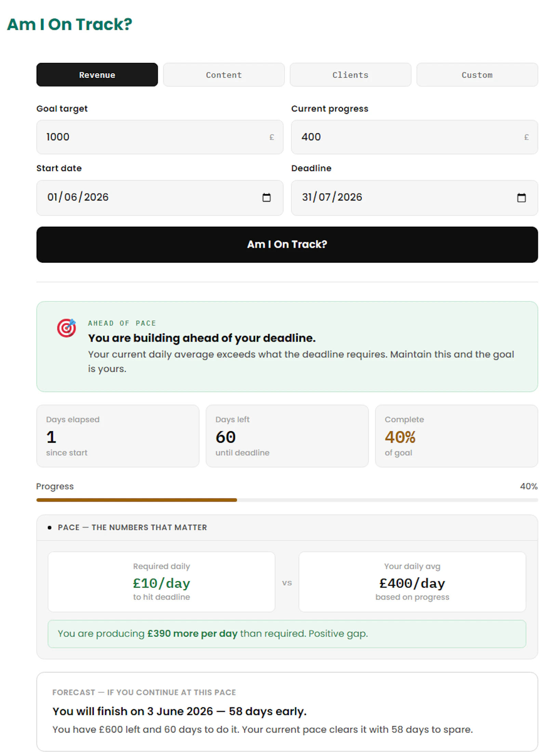
Task: Click 'PACE — THE NUMBERS THAT MATTER' header
Action: [x=132, y=527]
